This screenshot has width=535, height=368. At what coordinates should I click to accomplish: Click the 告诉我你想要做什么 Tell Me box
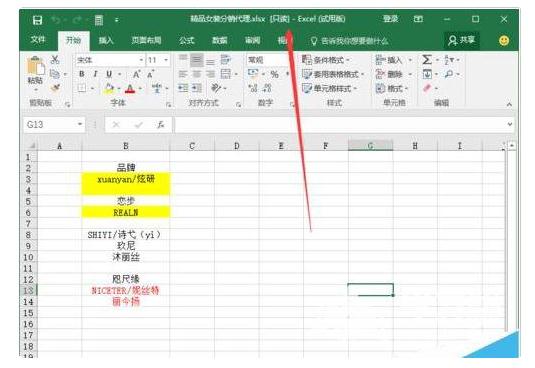[x=349, y=41]
